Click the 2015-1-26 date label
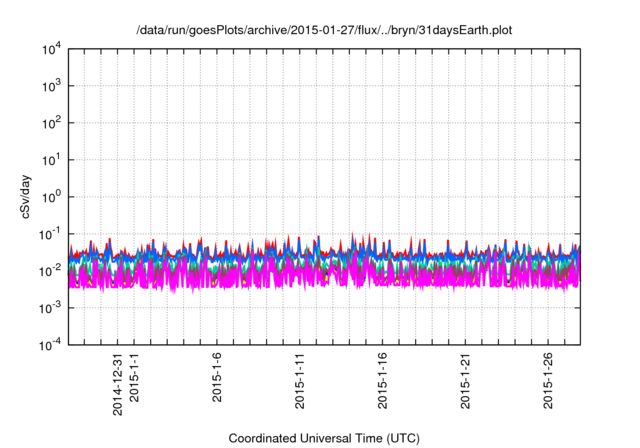 pos(547,381)
